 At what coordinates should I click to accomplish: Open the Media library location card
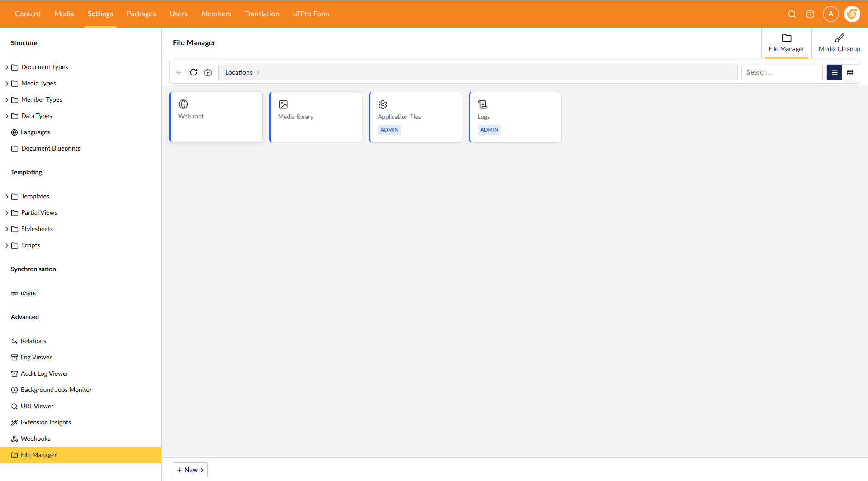point(316,117)
